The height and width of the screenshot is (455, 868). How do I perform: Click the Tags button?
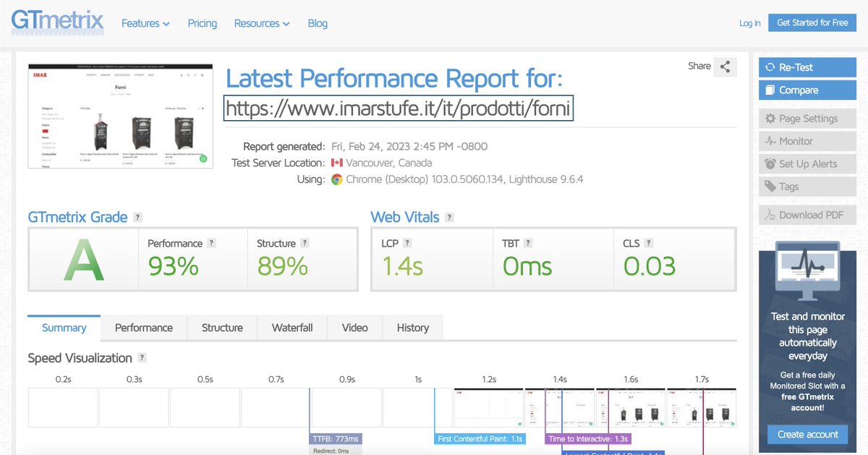[807, 187]
